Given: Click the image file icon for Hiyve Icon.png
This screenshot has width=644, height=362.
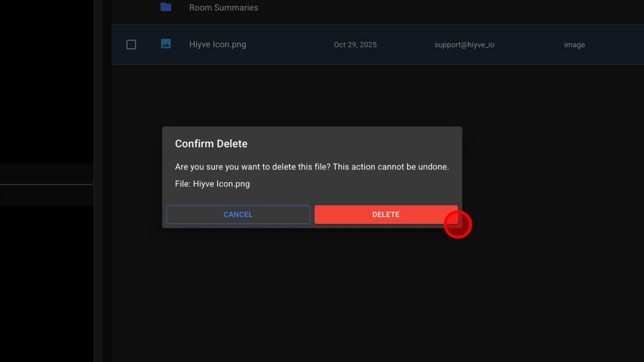Looking at the screenshot, I should 166,44.
